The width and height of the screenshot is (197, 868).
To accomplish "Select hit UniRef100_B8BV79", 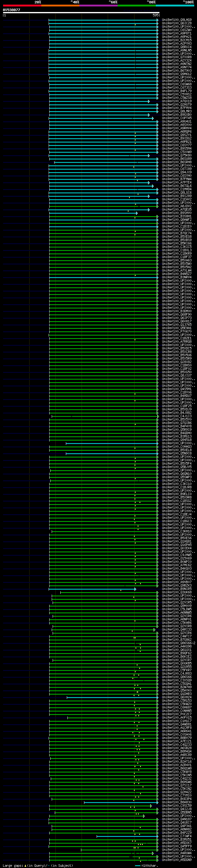I will [x=177, y=738].
